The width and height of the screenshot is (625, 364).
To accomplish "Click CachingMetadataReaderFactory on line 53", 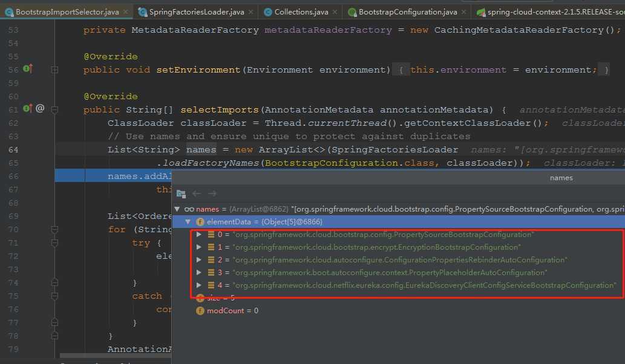I will (x=519, y=30).
